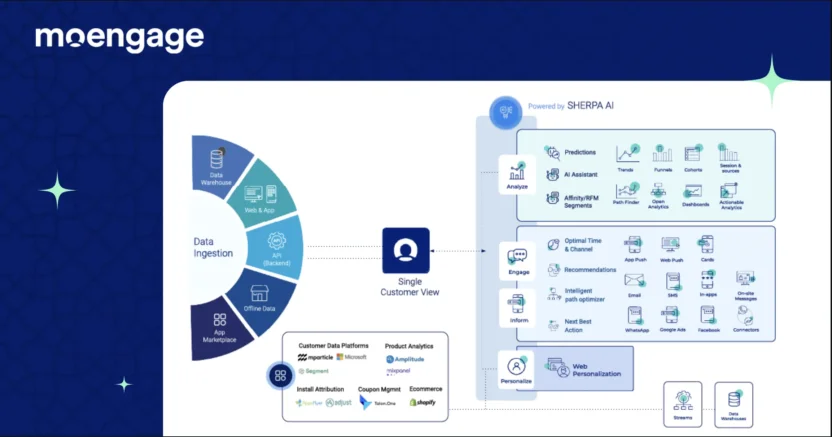Select the Funnels chart icon
This screenshot has height=437, width=832.
pos(662,153)
